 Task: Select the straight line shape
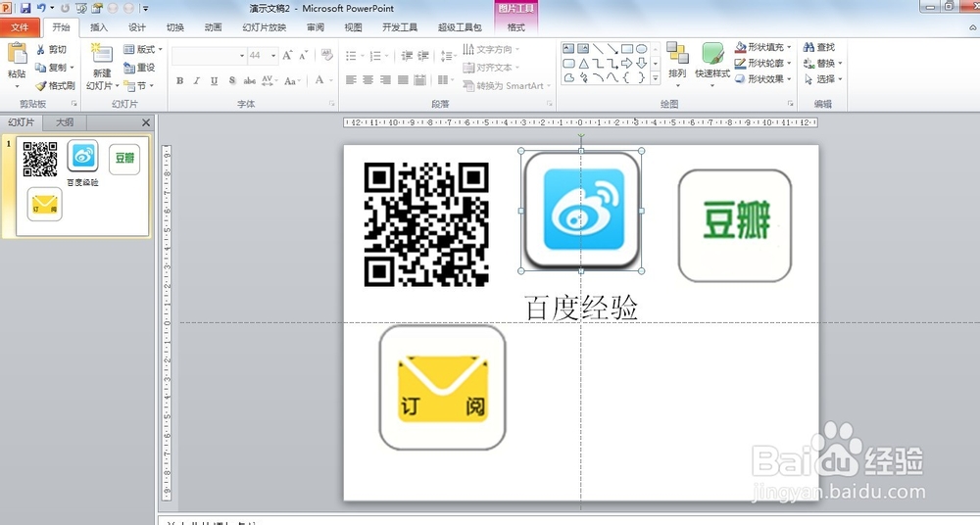pos(598,48)
